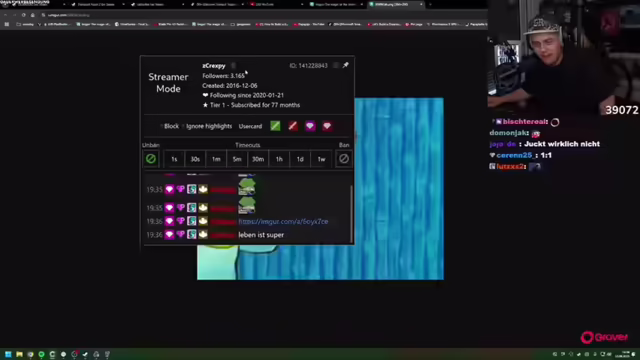Toggle the Ignore highlights checkbox
The width and height of the screenshot is (640, 360).
(x=183, y=126)
